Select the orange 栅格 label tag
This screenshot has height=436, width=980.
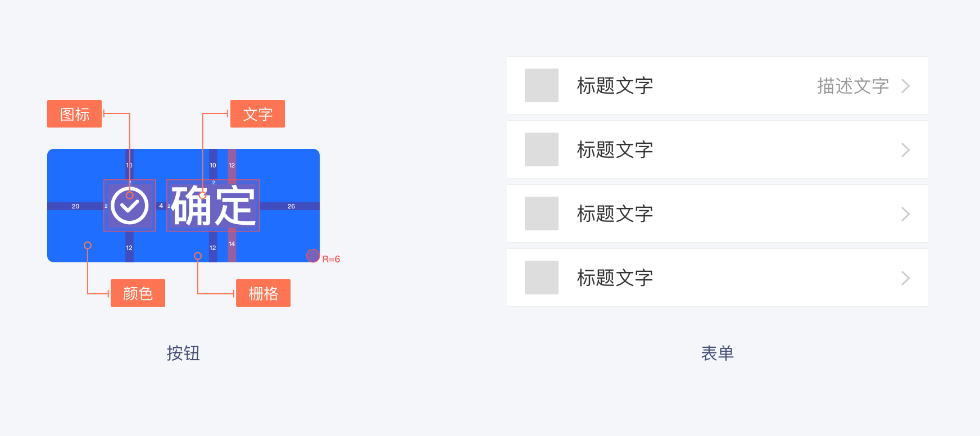click(x=263, y=293)
